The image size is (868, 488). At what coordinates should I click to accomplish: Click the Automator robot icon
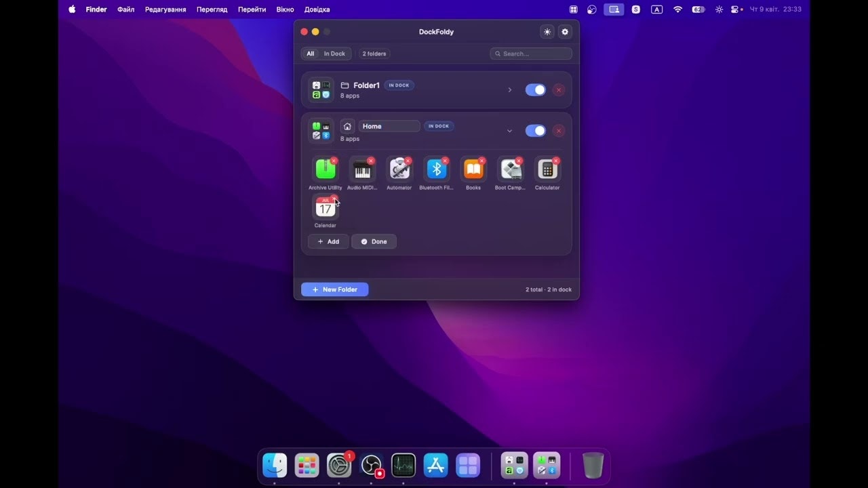(399, 169)
